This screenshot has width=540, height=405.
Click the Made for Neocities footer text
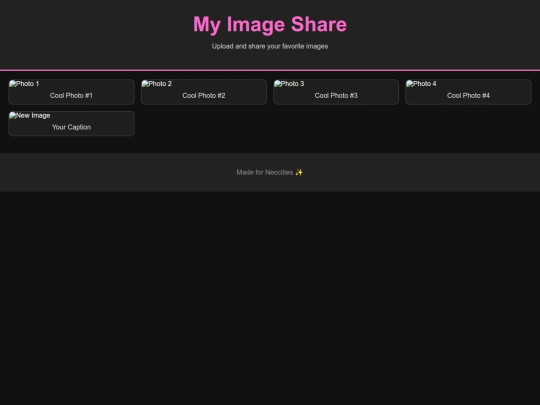coord(265,172)
